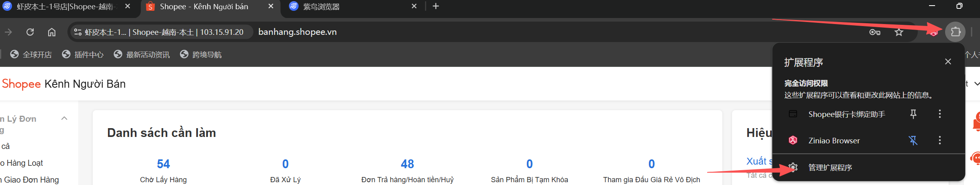Image resolution: width=980 pixels, height=185 pixels.
Task: Open site information icon in address bar
Action: 78,32
